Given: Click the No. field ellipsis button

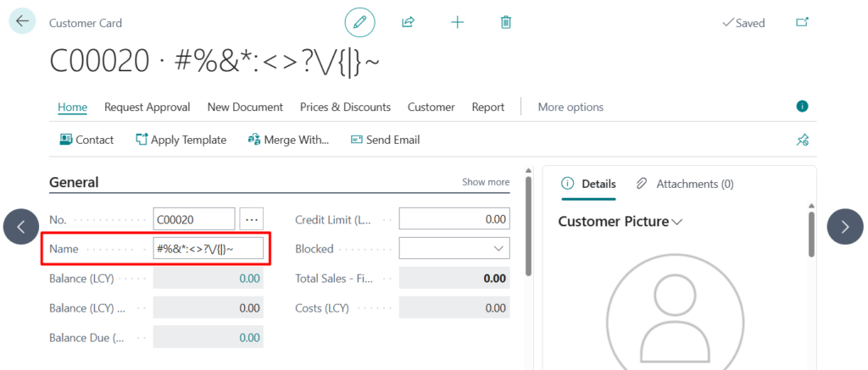Looking at the screenshot, I should [252, 219].
